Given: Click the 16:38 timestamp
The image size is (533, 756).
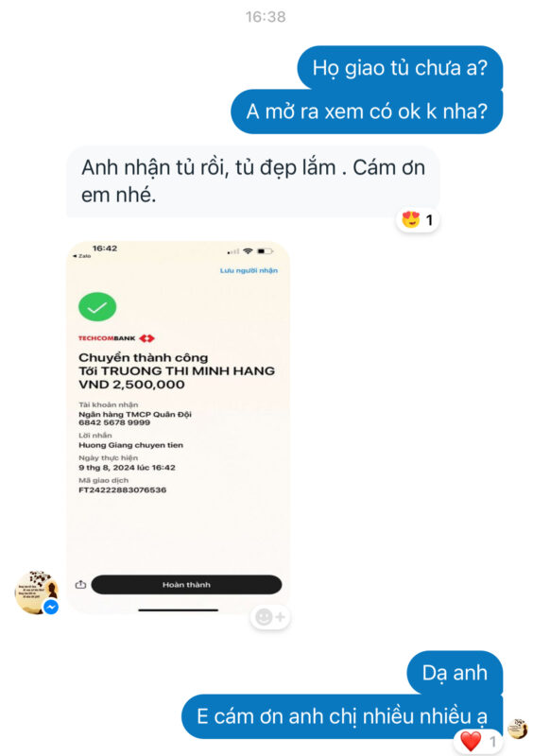Looking at the screenshot, I should pos(266,17).
